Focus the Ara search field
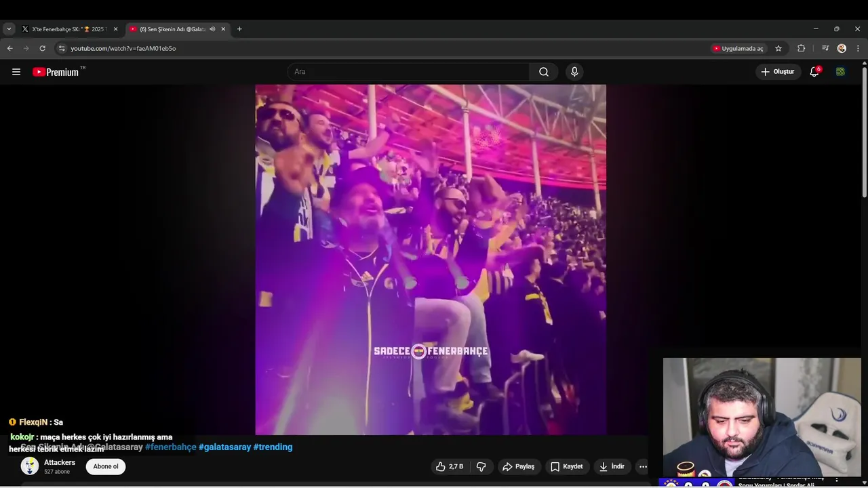This screenshot has width=868, height=488. tap(408, 72)
